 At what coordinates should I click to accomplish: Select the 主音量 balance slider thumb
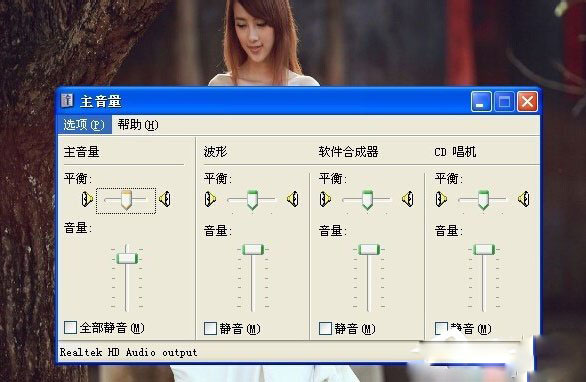click(126, 200)
